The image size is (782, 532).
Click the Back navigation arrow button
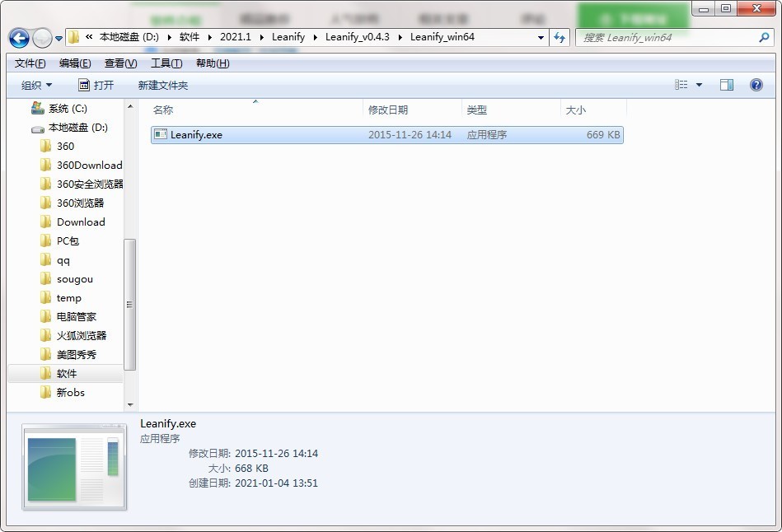[19, 38]
